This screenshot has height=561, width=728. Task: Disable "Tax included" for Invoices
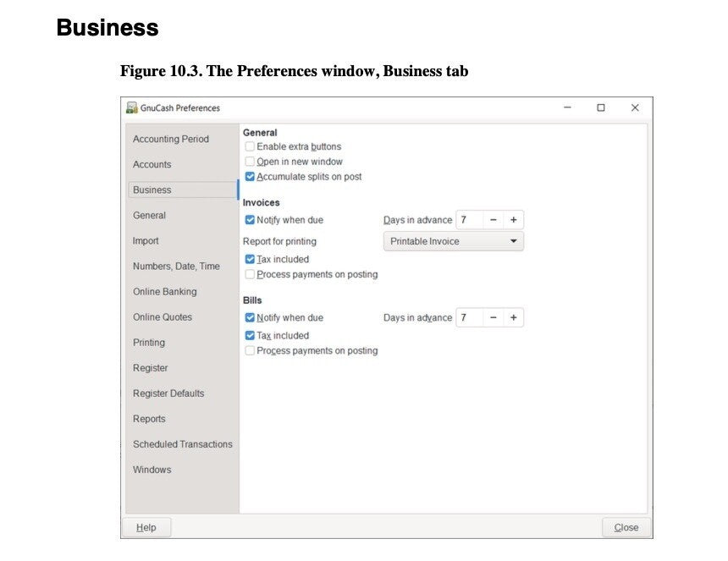click(x=250, y=259)
